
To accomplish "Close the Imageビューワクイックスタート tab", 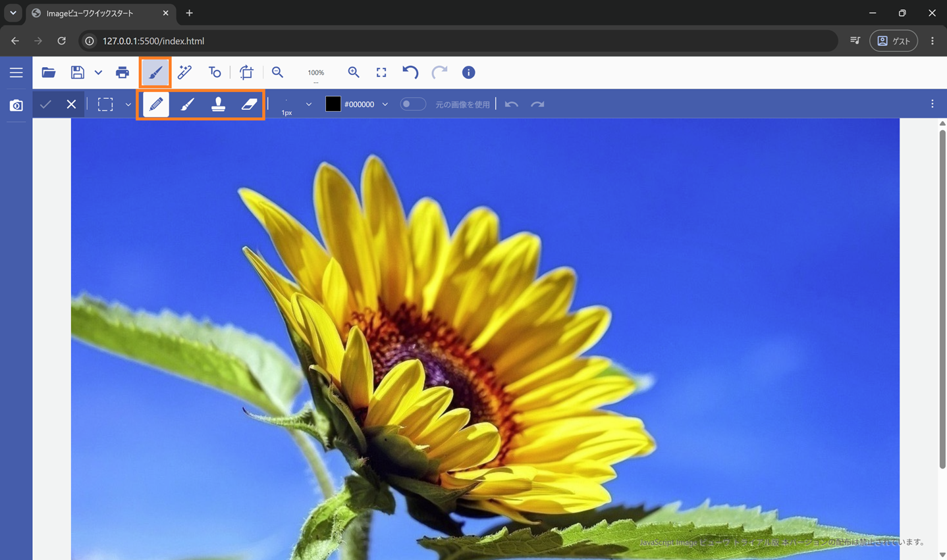I will pyautogui.click(x=165, y=13).
